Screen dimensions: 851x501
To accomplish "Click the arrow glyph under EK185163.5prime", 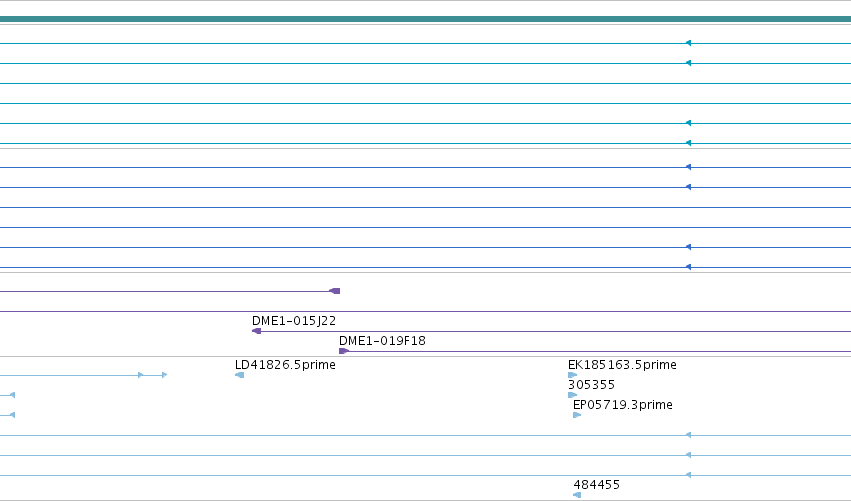I will pos(572,375).
